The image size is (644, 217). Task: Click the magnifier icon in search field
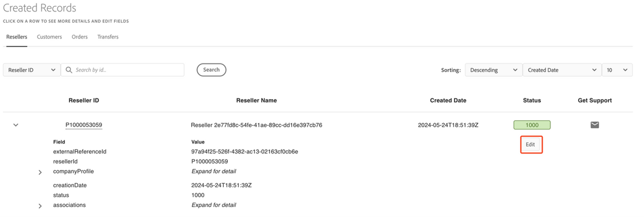pos(69,70)
